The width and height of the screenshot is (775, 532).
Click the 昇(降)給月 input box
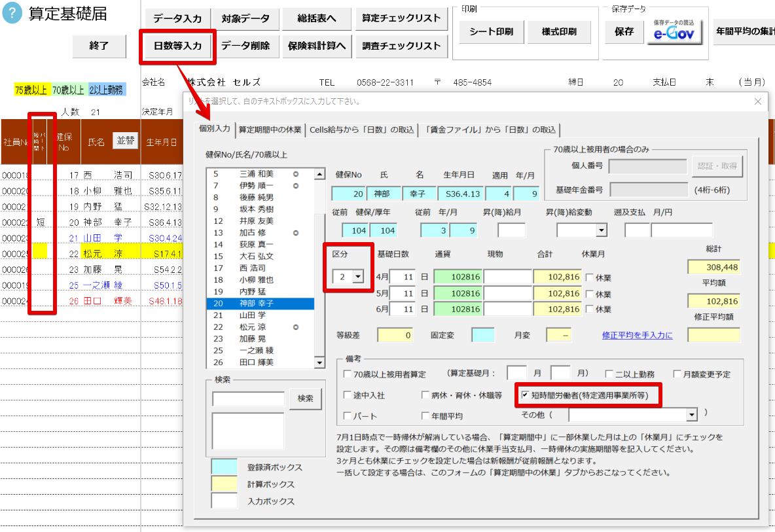coord(512,230)
